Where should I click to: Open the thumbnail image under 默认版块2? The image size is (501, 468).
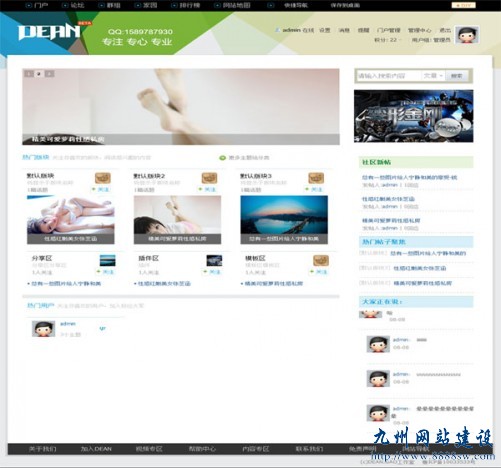pos(177,220)
